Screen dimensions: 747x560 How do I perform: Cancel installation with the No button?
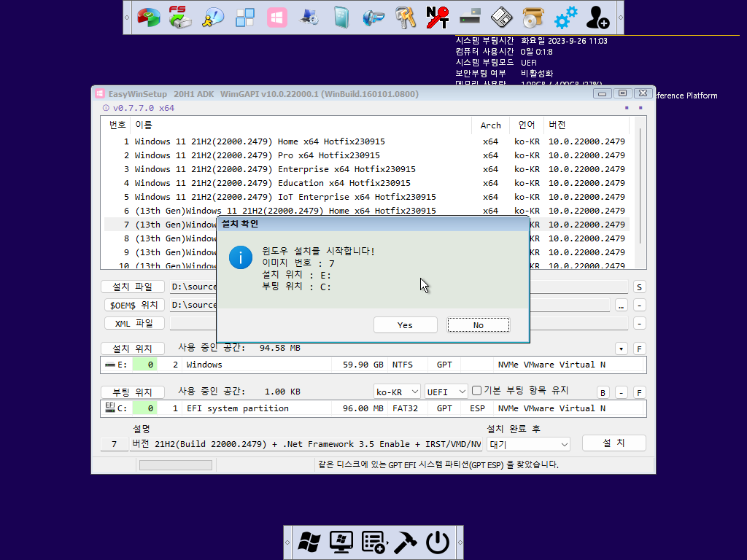[x=479, y=325]
